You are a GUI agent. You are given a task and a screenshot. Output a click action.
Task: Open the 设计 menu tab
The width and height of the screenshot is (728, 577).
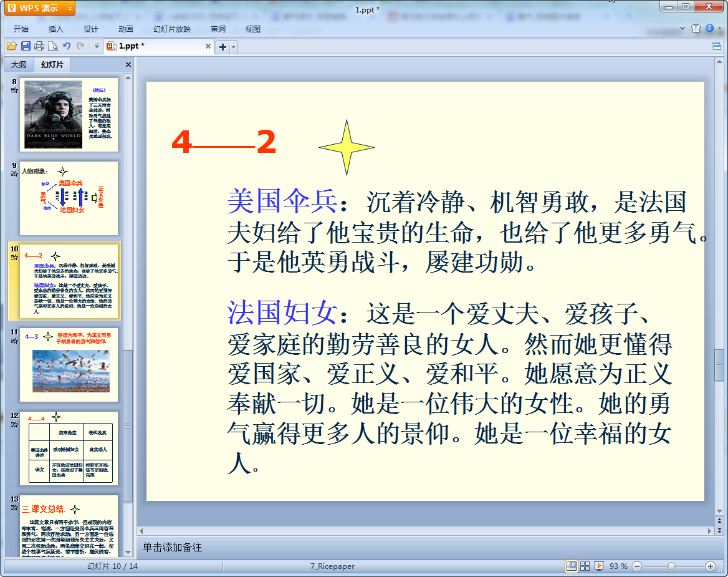pos(90,29)
